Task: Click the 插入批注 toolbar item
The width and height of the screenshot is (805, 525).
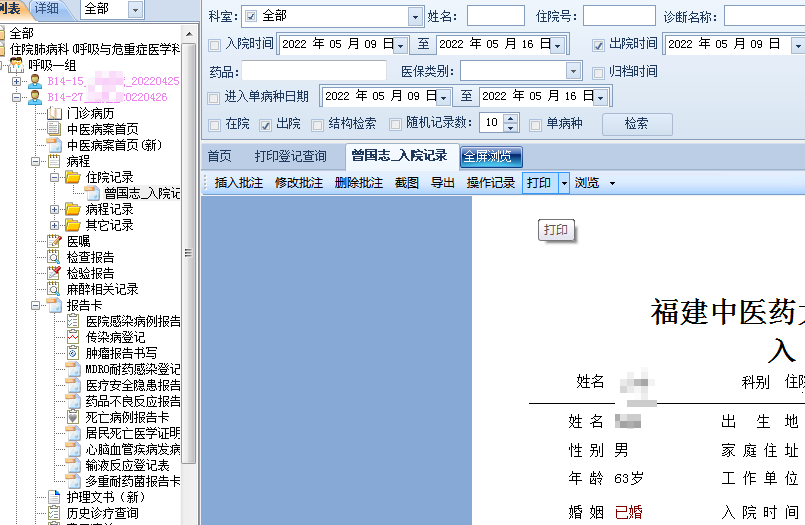Action: click(x=239, y=183)
